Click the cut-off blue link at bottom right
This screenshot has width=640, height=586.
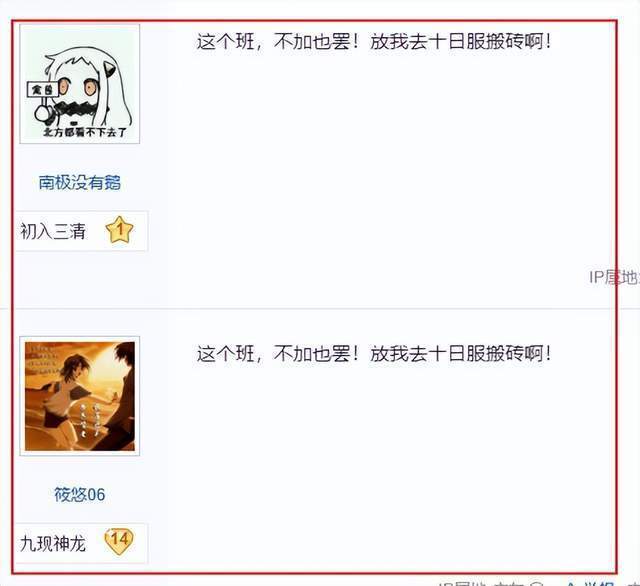point(590,584)
